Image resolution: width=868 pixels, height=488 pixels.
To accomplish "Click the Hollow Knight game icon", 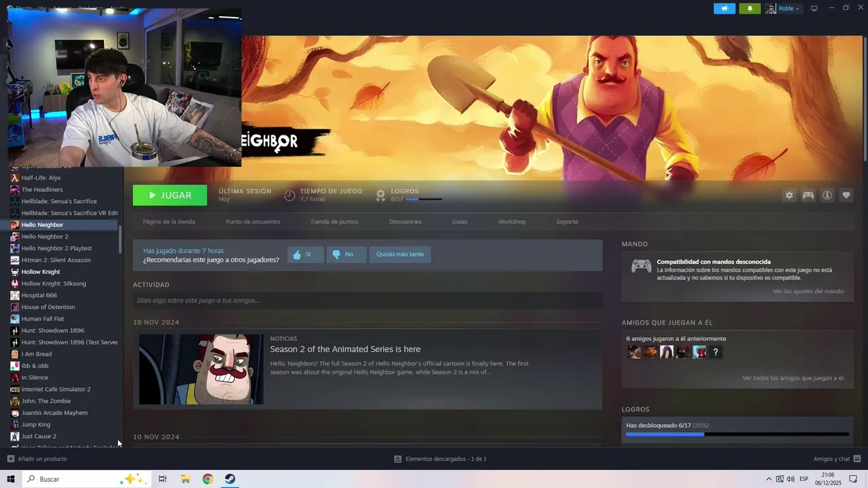I will [14, 272].
